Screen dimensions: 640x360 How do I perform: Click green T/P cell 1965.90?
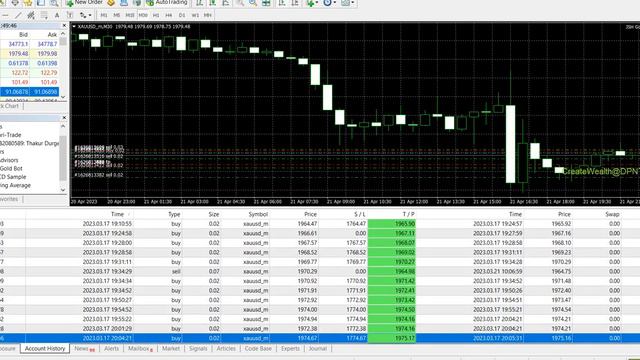392,224
